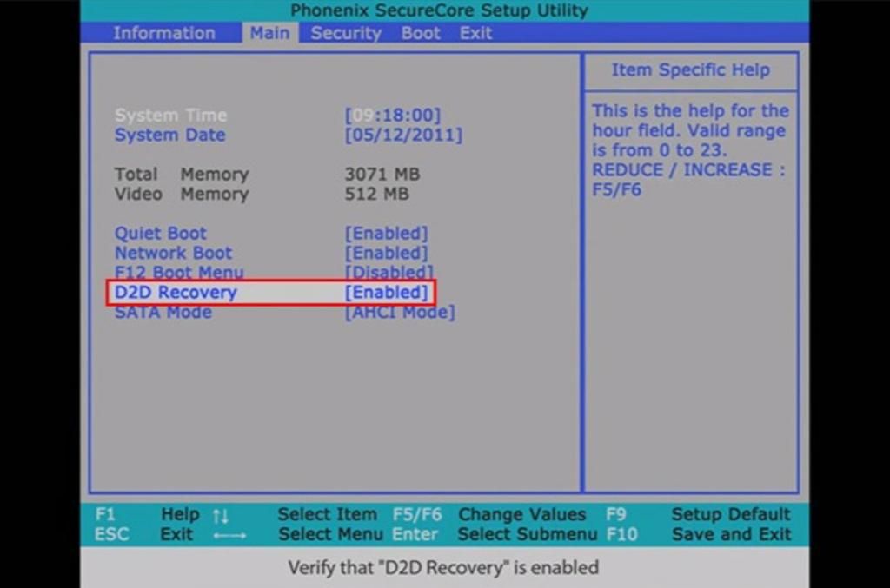
Task: Click the F10 Save and Exit hint
Action: [x=698, y=534]
